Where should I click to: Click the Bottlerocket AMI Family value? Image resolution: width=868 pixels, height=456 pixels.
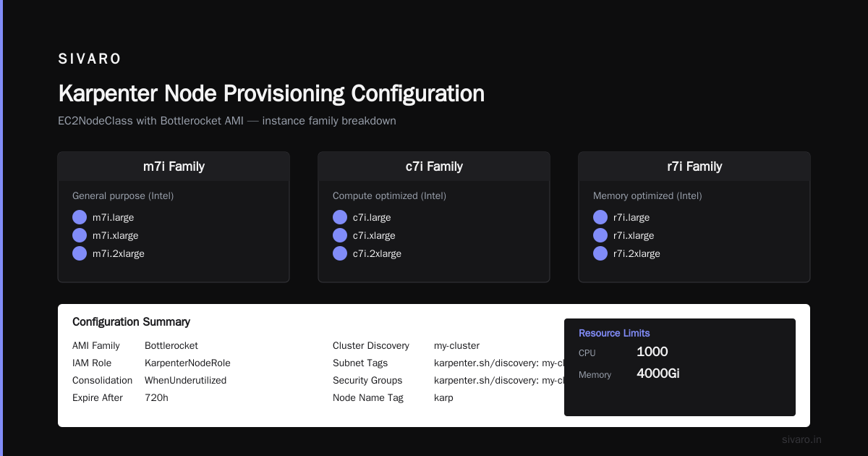coord(171,345)
